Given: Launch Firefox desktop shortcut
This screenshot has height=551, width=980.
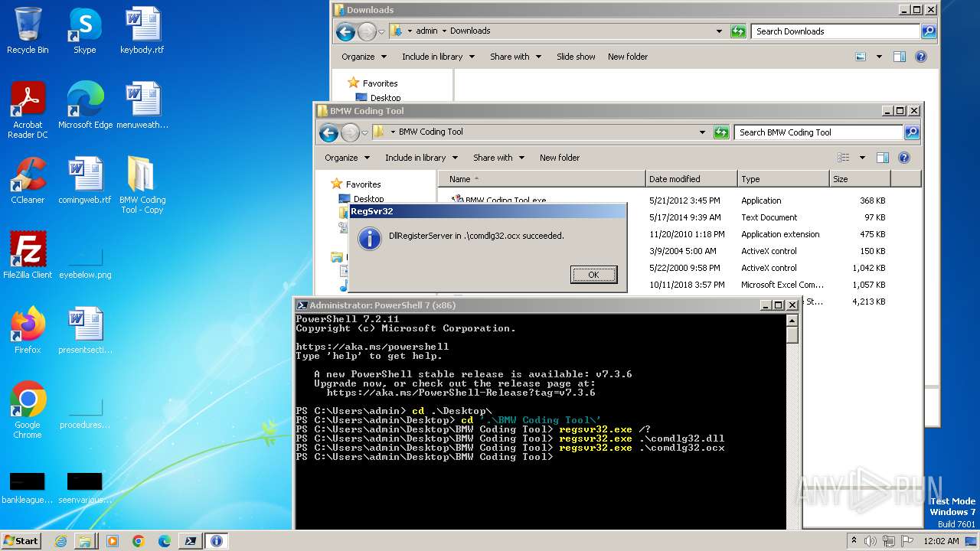Looking at the screenshot, I should coord(28,331).
